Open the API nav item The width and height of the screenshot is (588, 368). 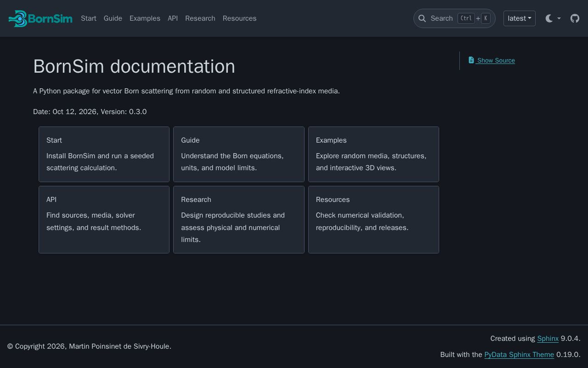pyautogui.click(x=173, y=18)
